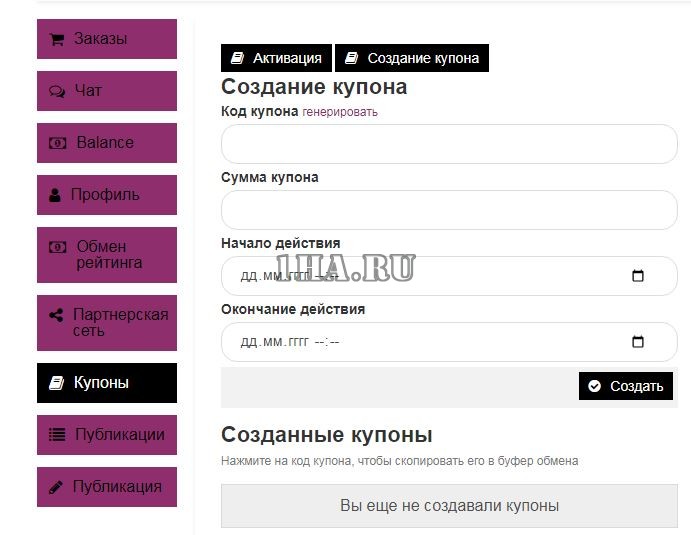The height and width of the screenshot is (535, 691).
Task: Click the chat bubble icon beside Чат
Action: 57,91
